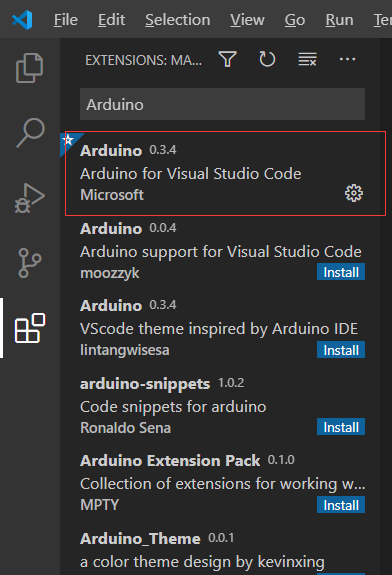392x575 pixels.
Task: Open the Views and More Actions ellipsis
Action: tap(347, 59)
